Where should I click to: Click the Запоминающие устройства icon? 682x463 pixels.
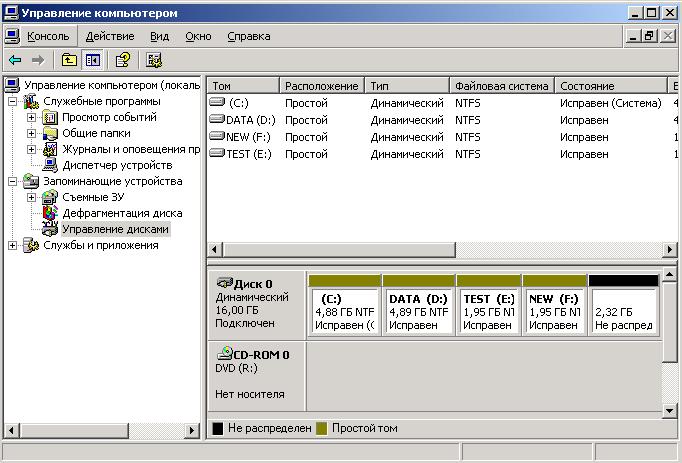pyautogui.click(x=31, y=181)
